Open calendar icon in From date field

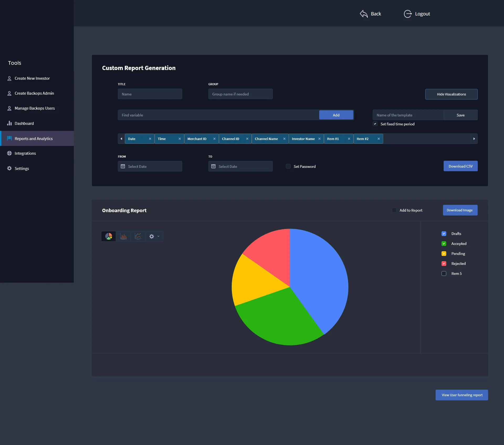(x=123, y=166)
